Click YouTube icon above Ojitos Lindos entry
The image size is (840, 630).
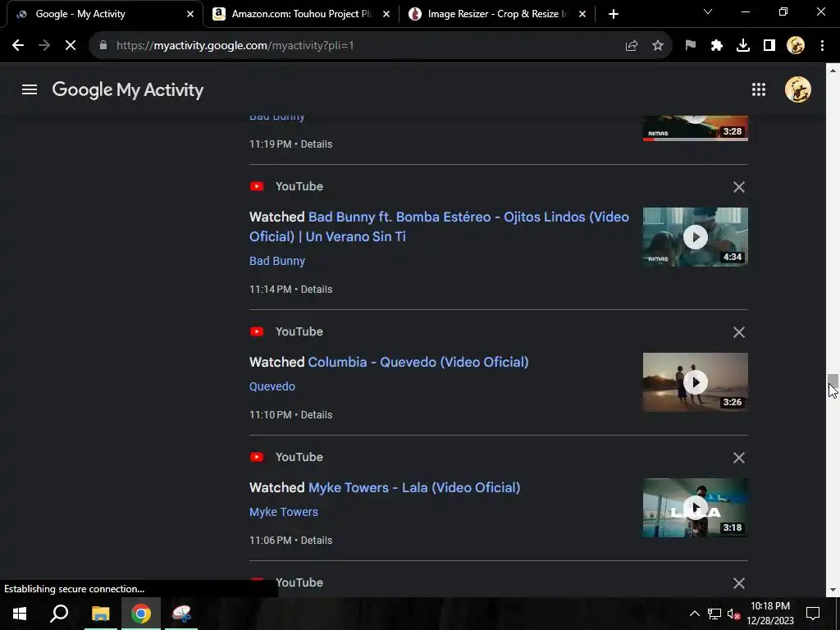(257, 186)
